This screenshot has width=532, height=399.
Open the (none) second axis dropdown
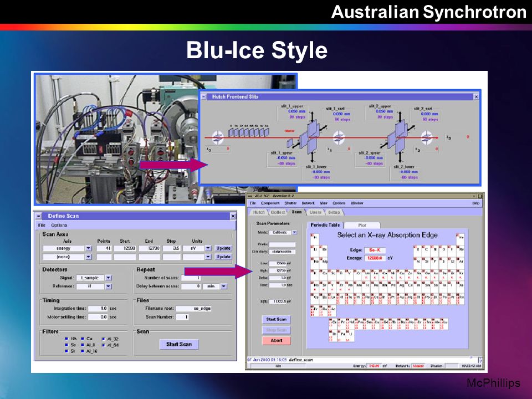[x=89, y=257]
